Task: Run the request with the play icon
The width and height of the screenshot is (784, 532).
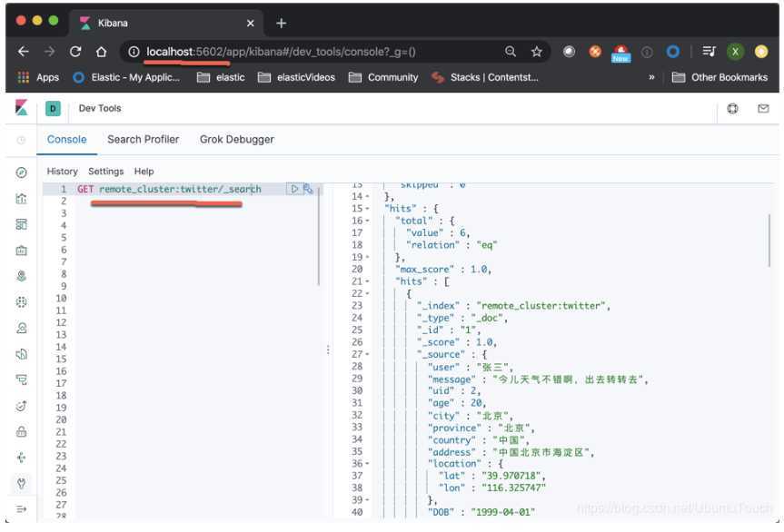Action: [294, 189]
